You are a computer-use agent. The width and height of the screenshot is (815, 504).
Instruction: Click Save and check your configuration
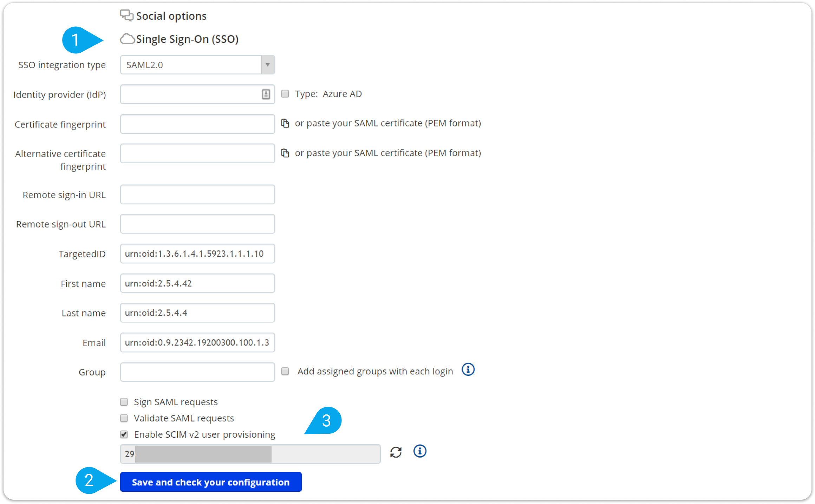click(211, 482)
